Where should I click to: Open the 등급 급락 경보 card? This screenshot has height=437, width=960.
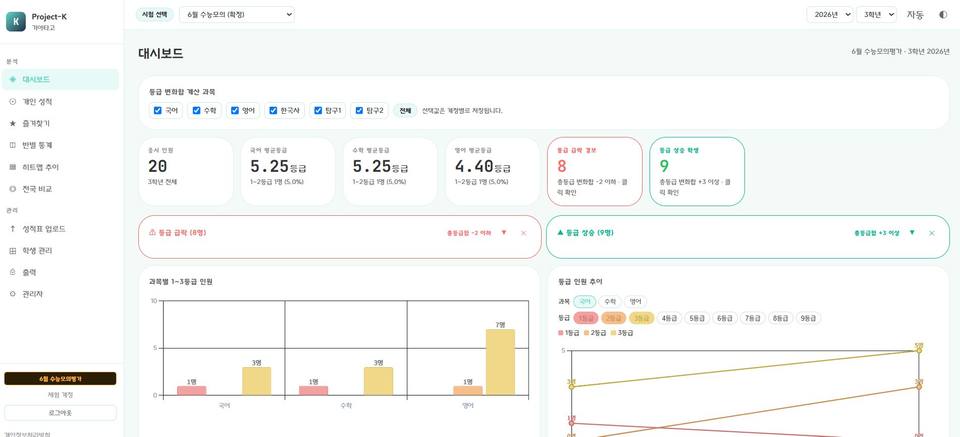tap(594, 171)
